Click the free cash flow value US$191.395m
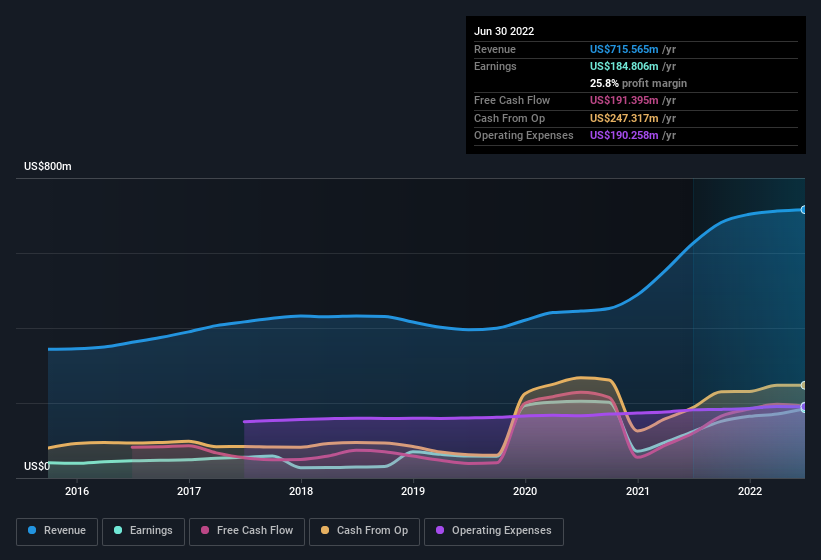The height and width of the screenshot is (560, 821). click(x=624, y=100)
